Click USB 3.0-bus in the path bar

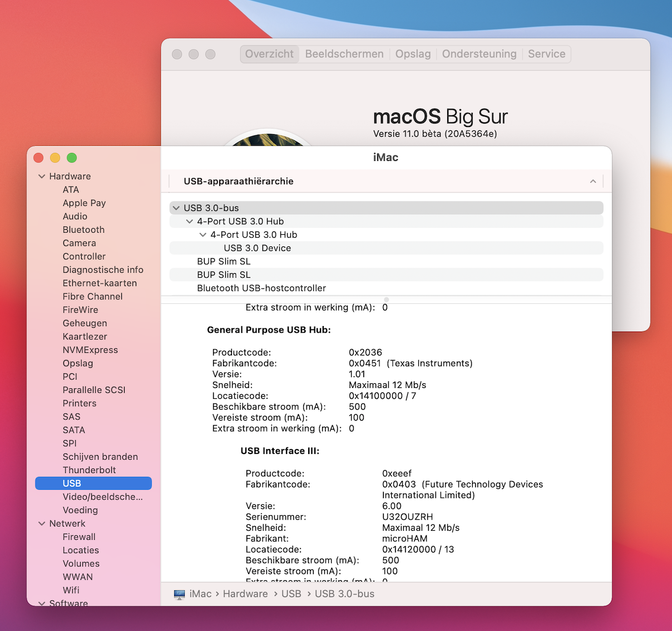(344, 594)
